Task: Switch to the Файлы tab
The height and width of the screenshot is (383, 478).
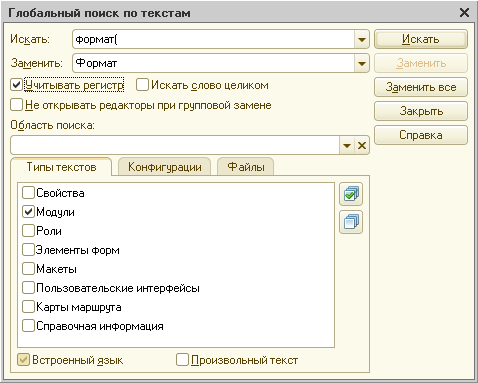Action: [x=246, y=167]
